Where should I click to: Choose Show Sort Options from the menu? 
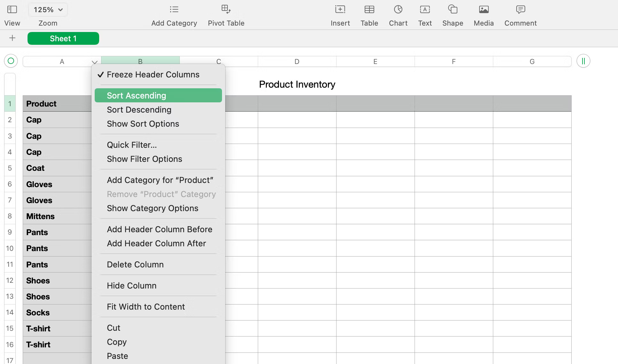[143, 124]
